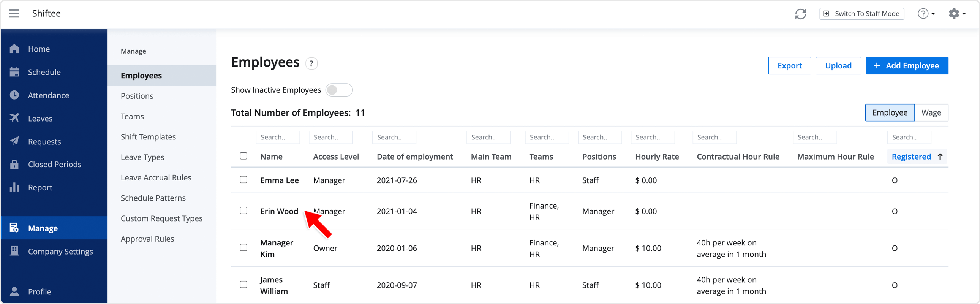This screenshot has height=304, width=980.
Task: Click the 2020-01-06 employment date cell
Action: coord(397,249)
